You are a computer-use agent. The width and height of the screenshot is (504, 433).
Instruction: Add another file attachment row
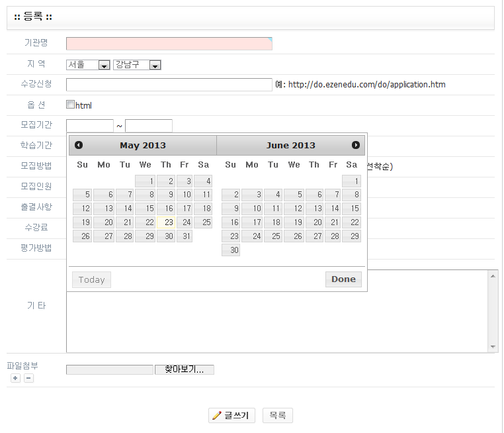click(15, 378)
